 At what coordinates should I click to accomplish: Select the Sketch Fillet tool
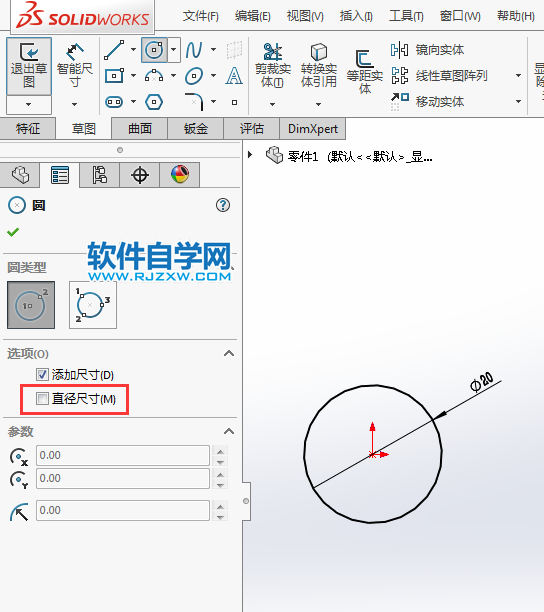coord(194,101)
